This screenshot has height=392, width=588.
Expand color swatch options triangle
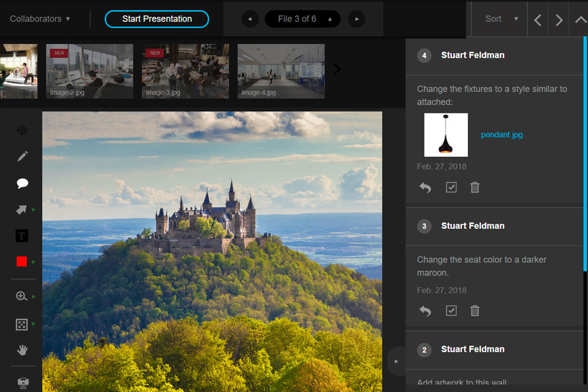click(x=34, y=262)
